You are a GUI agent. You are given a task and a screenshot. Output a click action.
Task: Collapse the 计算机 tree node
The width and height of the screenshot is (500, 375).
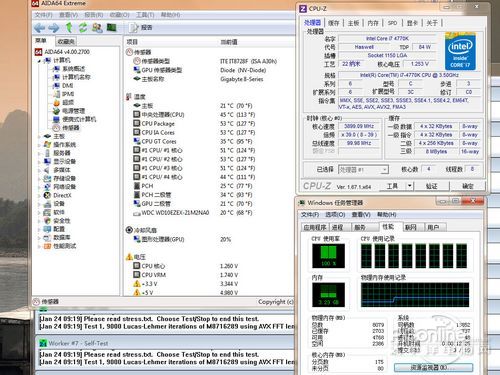click(x=39, y=61)
